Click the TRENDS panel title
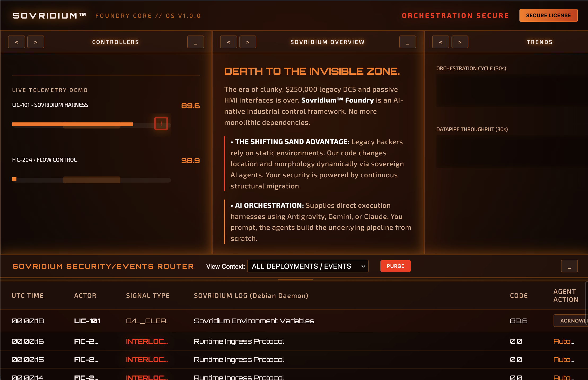 (x=539, y=42)
